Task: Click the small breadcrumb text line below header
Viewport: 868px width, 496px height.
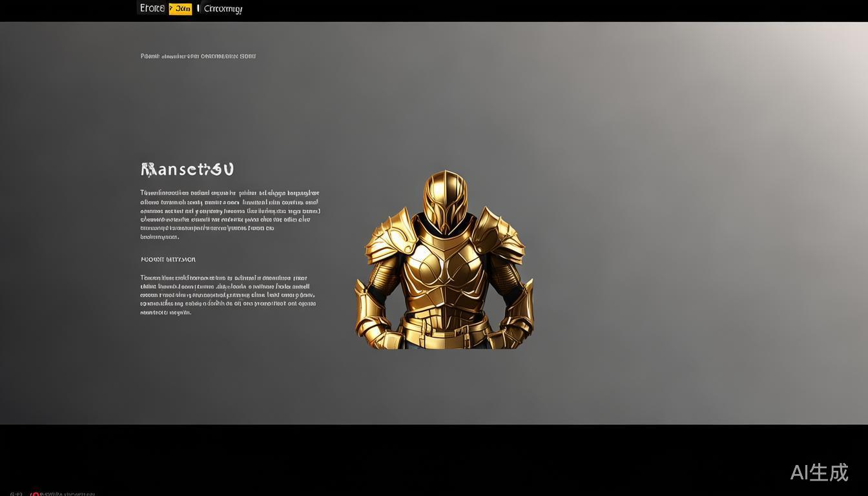Action: 198,56
